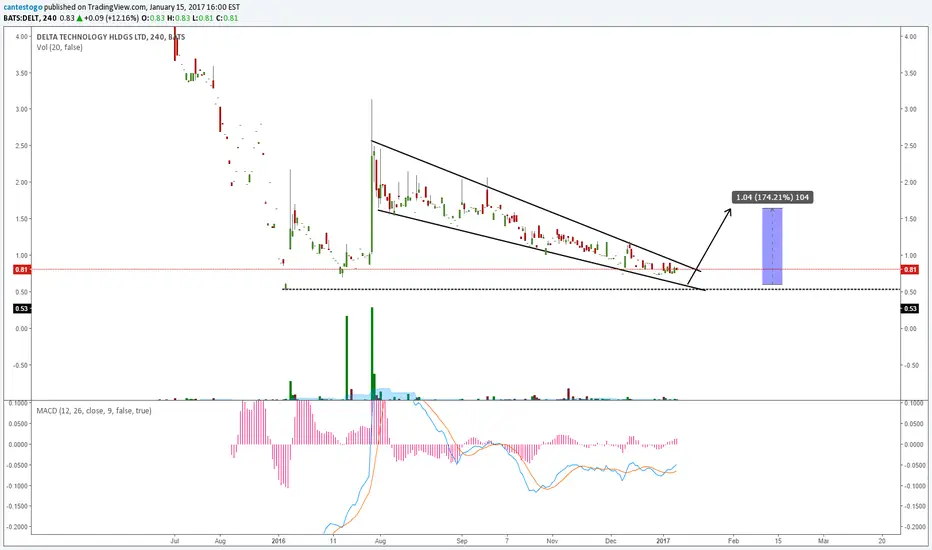Viewport: 932px width, 550px height.
Task: Click the L:0.81 low value
Action: (x=203, y=18)
